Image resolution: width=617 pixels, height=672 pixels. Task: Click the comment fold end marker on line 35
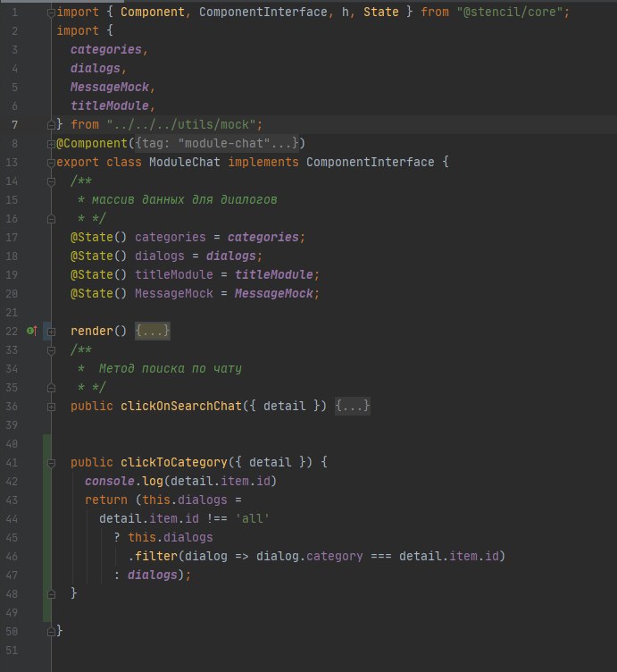click(x=51, y=389)
